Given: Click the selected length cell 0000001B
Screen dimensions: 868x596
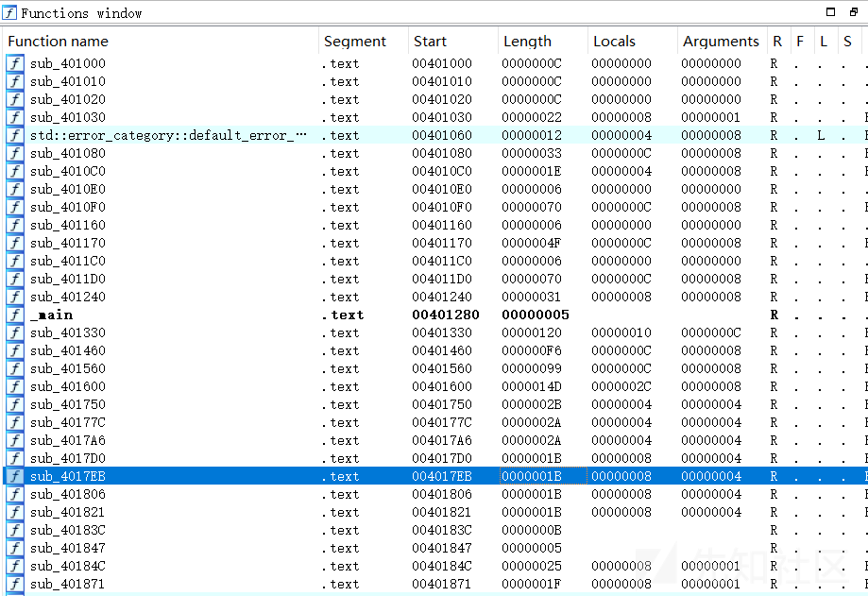Looking at the screenshot, I should [542, 476].
